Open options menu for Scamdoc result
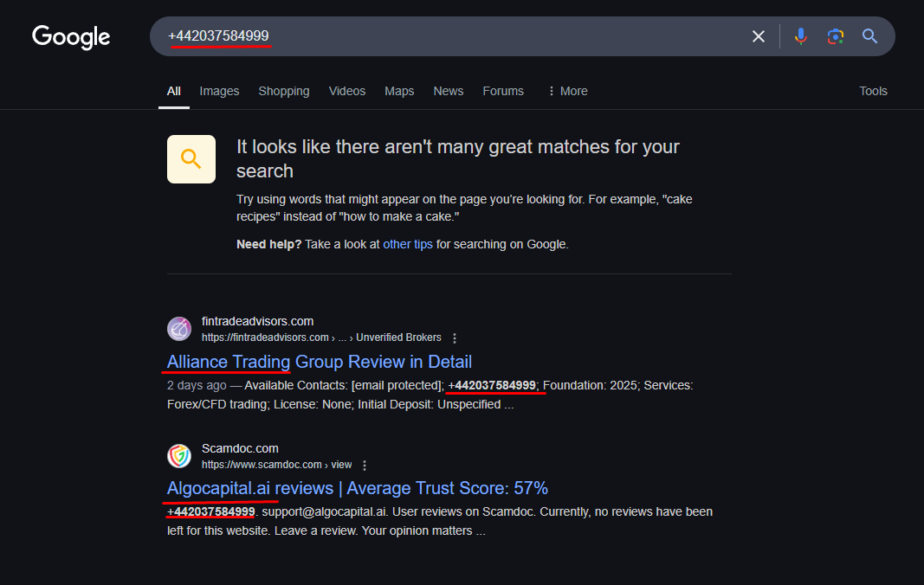Viewport: 924px width, 585px height. (365, 466)
